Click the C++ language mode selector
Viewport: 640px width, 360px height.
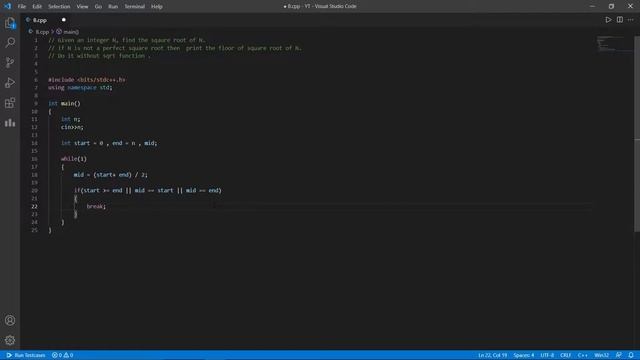click(x=582, y=355)
